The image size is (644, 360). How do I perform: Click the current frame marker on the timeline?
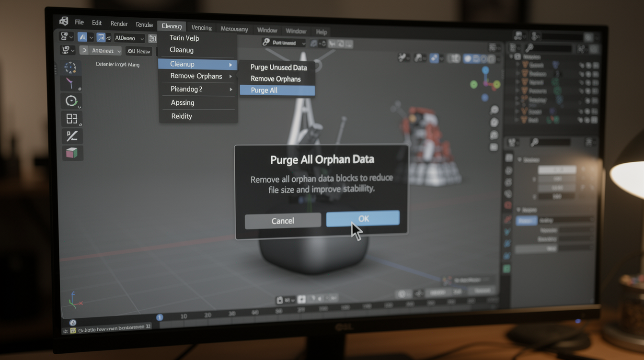click(x=160, y=316)
